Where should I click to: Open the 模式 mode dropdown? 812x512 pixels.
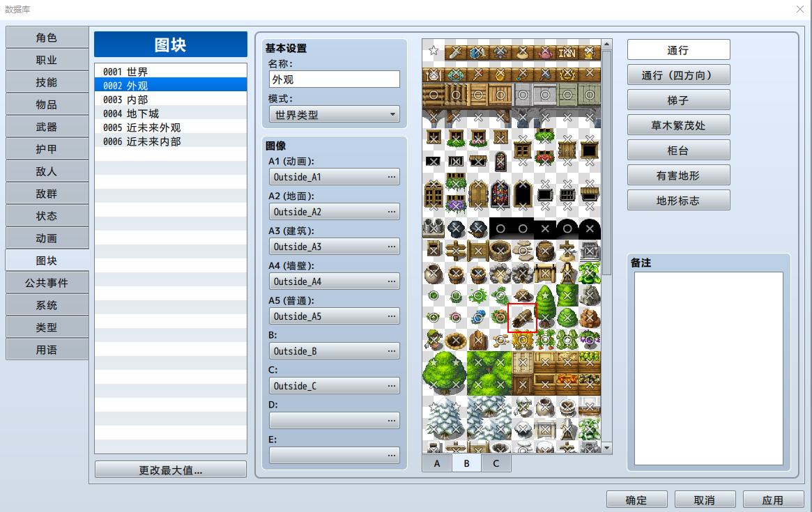pos(335,114)
